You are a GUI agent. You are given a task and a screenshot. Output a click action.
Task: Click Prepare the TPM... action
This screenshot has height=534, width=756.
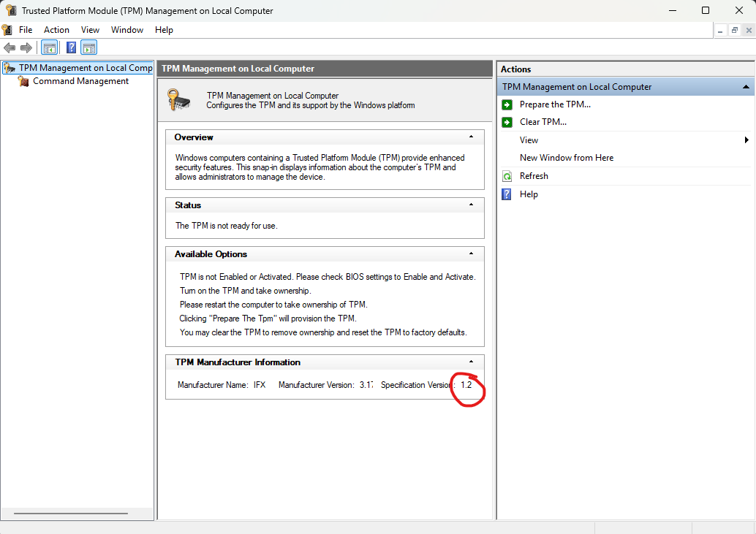pos(555,104)
